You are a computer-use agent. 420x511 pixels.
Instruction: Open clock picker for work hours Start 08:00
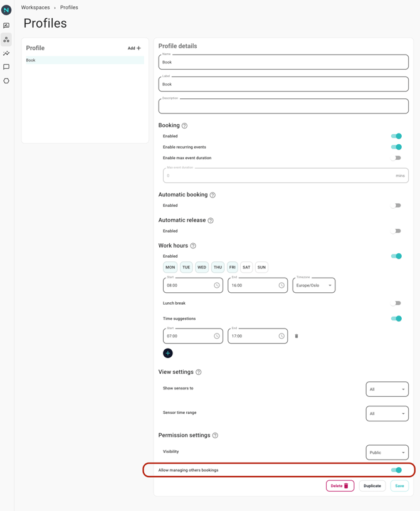[x=217, y=285]
